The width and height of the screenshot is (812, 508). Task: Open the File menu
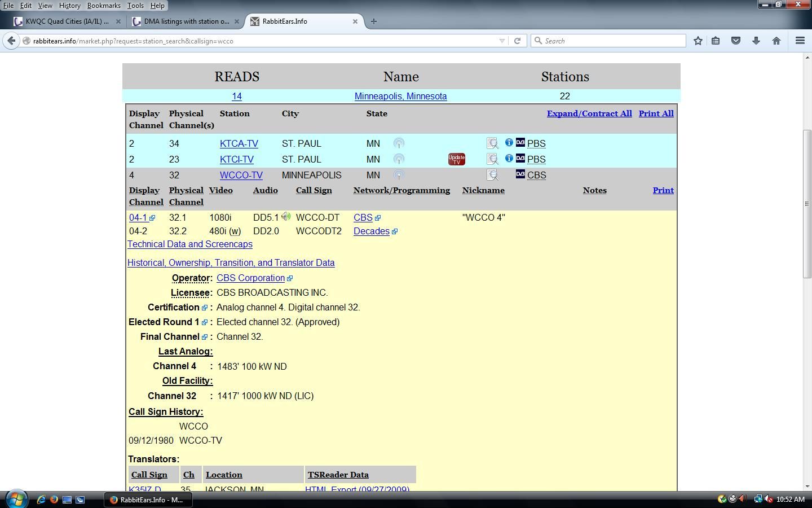point(8,5)
